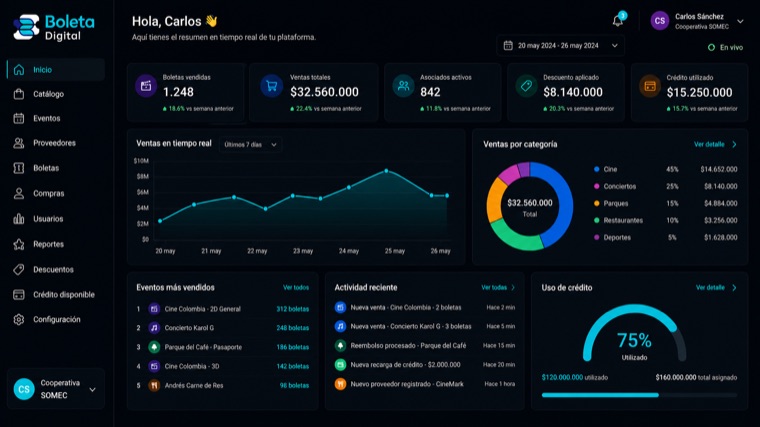Click the 142 boletas value
This screenshot has height=427, width=760.
pos(292,366)
